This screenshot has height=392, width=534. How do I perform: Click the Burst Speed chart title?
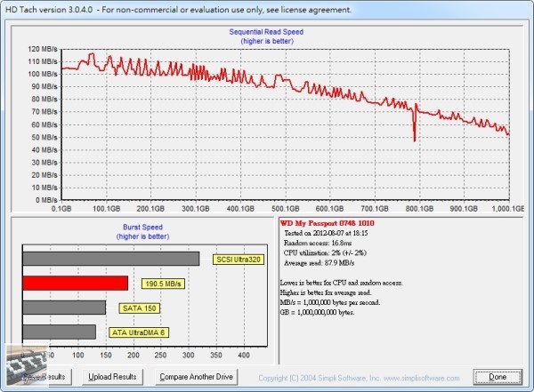[x=142, y=228]
